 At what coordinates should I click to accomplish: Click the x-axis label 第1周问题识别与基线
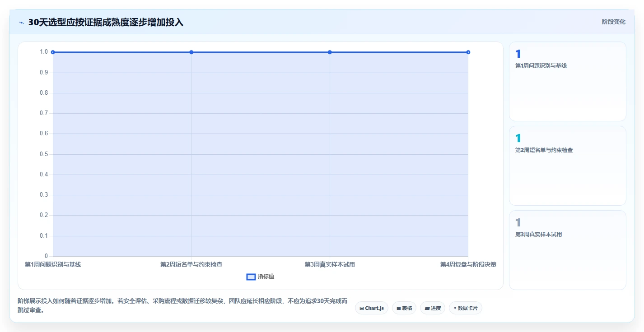pyautogui.click(x=53, y=264)
